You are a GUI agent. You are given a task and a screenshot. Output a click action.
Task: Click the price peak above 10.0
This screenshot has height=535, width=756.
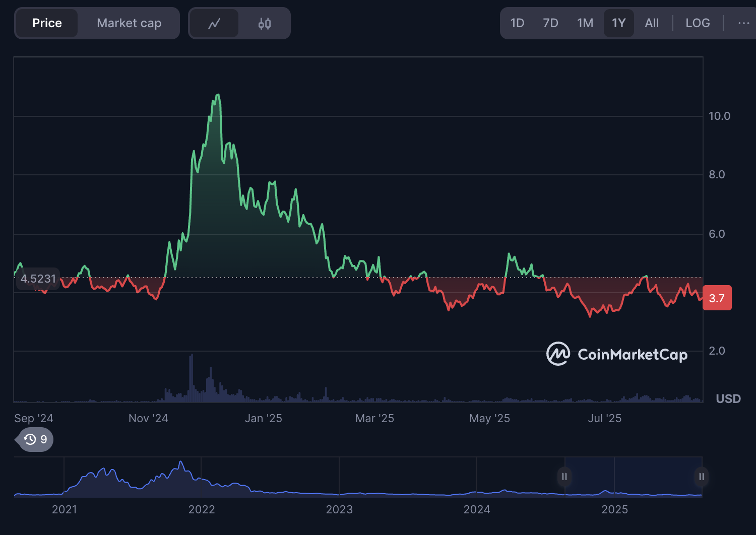pos(218,95)
